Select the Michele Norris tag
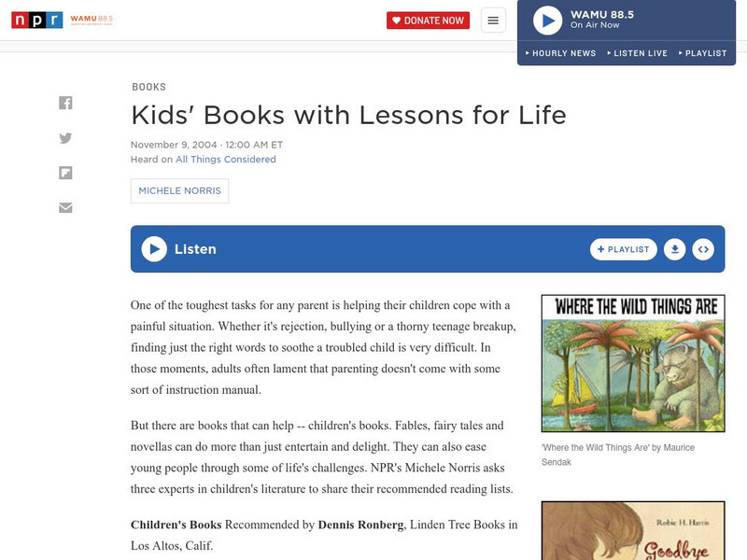 tap(179, 191)
